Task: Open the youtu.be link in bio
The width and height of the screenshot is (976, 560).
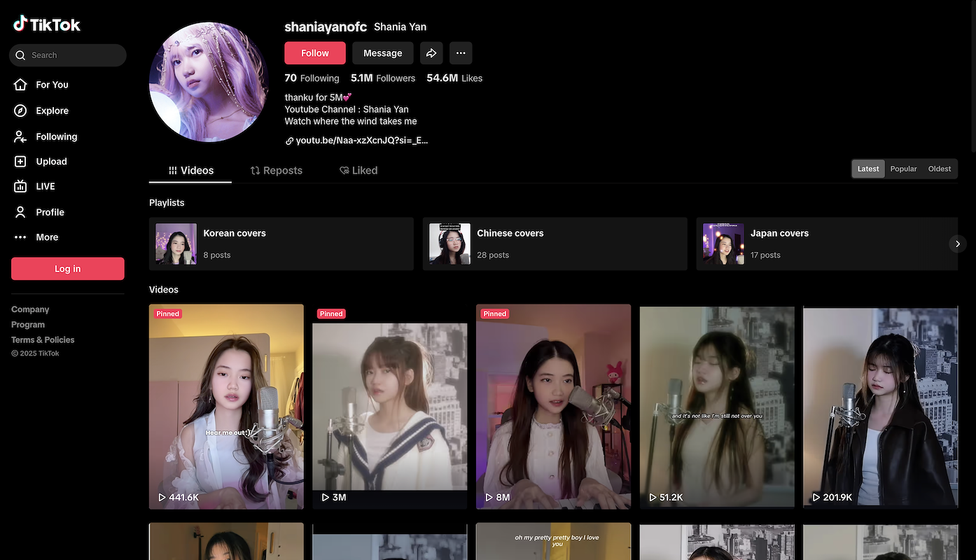Action: click(361, 141)
